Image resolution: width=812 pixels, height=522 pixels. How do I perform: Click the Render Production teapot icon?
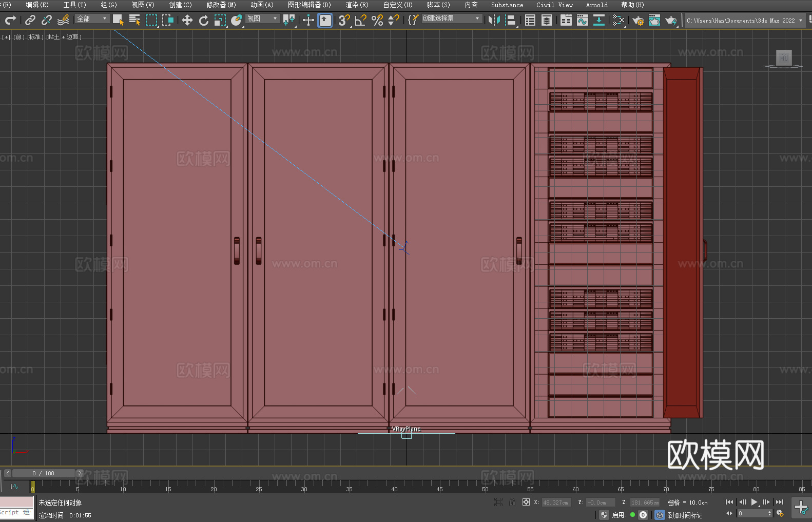(671, 20)
